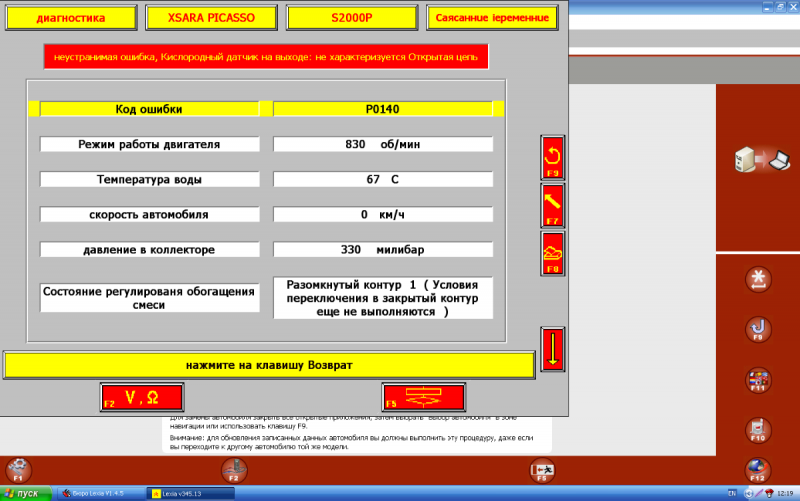Click the 830 об/мин value

click(x=383, y=144)
